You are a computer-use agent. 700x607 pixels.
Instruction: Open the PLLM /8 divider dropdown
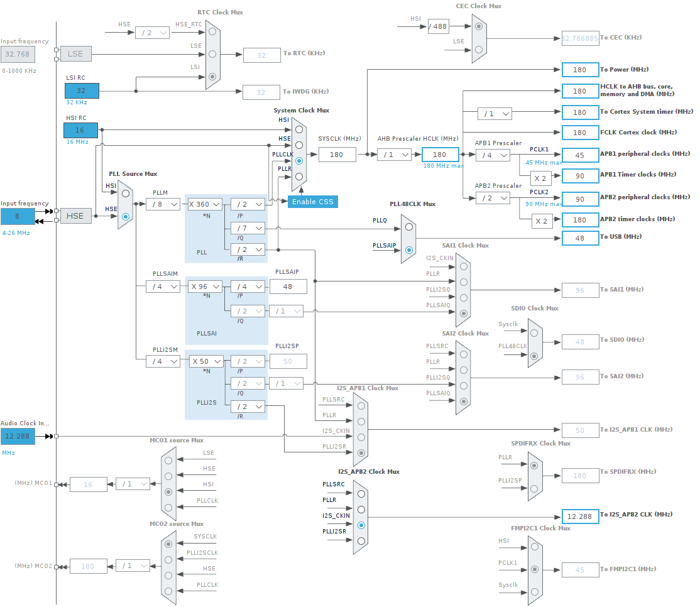click(163, 204)
